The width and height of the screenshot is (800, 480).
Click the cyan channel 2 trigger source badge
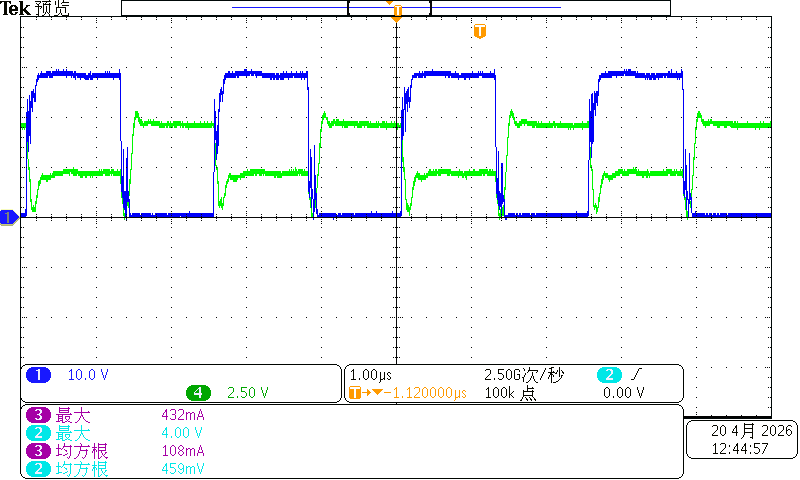pyautogui.click(x=609, y=375)
